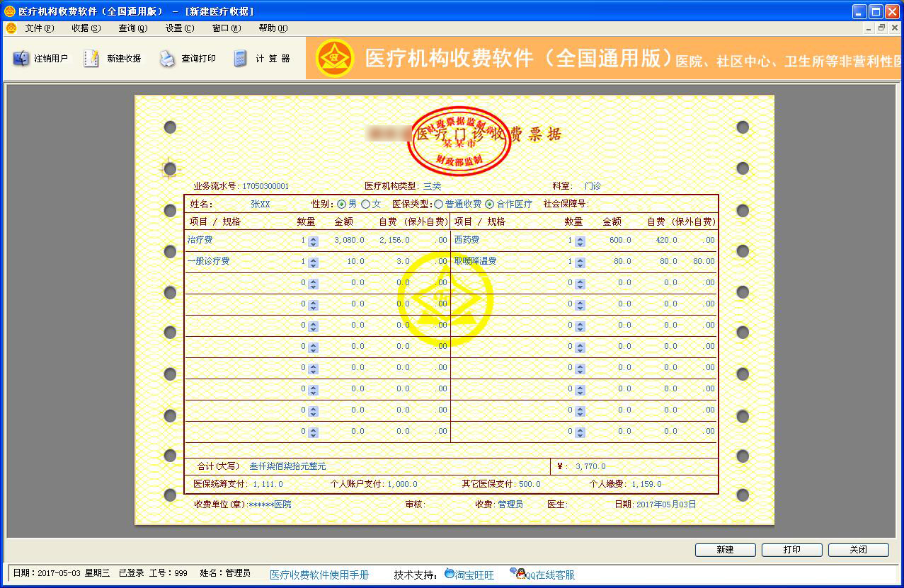Open 医疗收费软件使用手册 manual link
Image resolution: width=904 pixels, height=588 pixels.
(x=319, y=575)
